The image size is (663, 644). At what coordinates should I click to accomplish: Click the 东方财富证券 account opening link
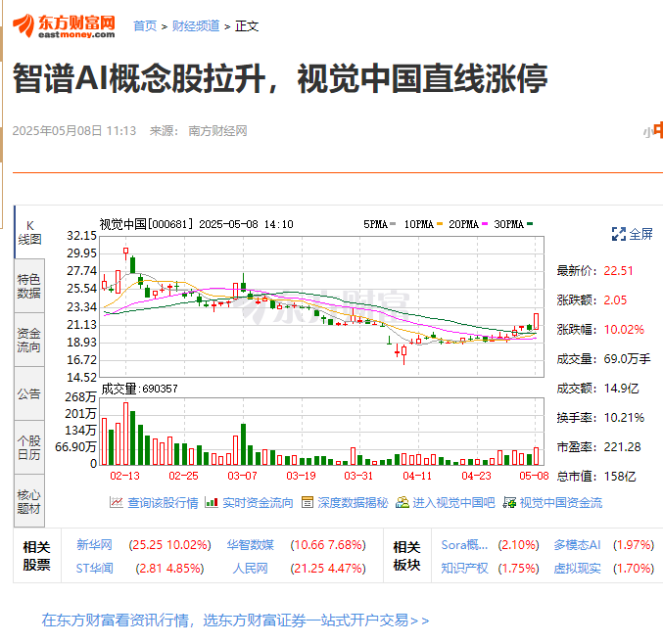[235, 621]
